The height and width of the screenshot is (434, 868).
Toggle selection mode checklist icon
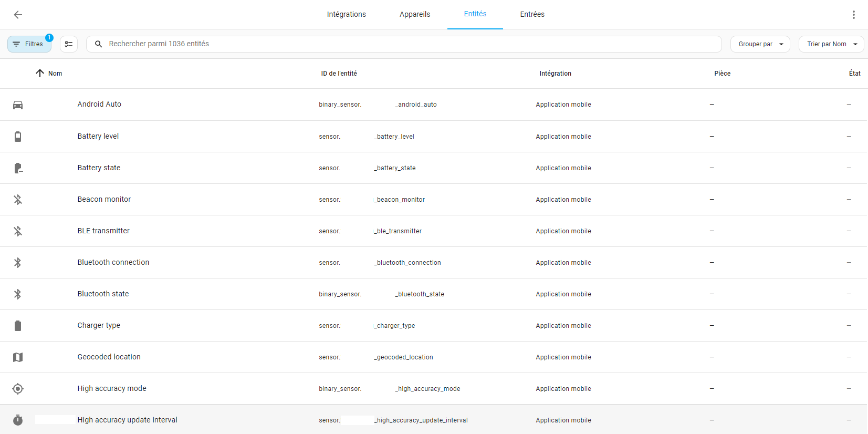click(x=69, y=44)
